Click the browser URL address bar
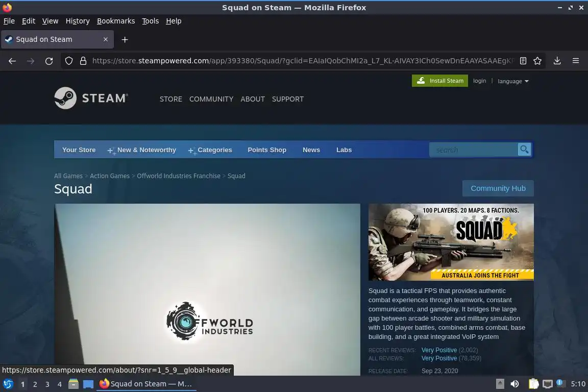Viewport: 588px width, 392px height. 303,61
